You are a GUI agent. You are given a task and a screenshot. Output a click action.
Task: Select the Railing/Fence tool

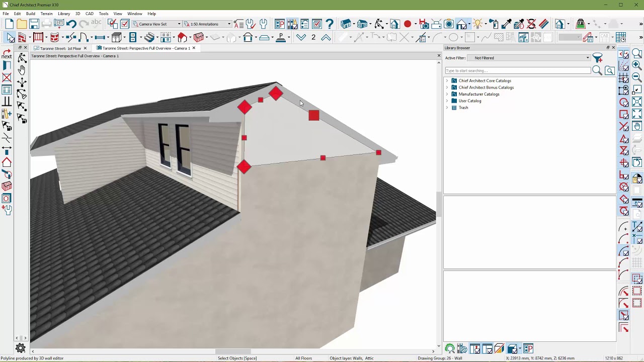tap(38, 38)
